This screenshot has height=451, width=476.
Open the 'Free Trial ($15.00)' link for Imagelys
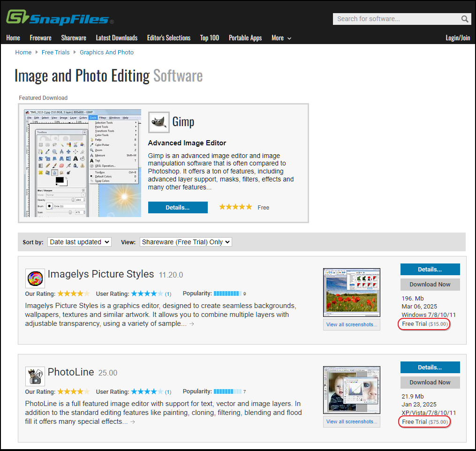(x=423, y=323)
